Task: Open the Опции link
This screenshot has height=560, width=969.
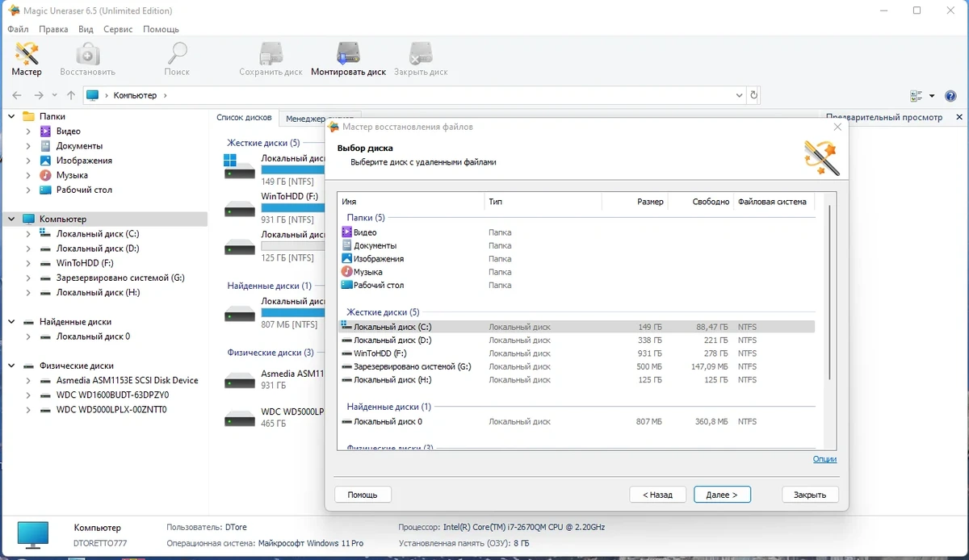Action: [824, 459]
